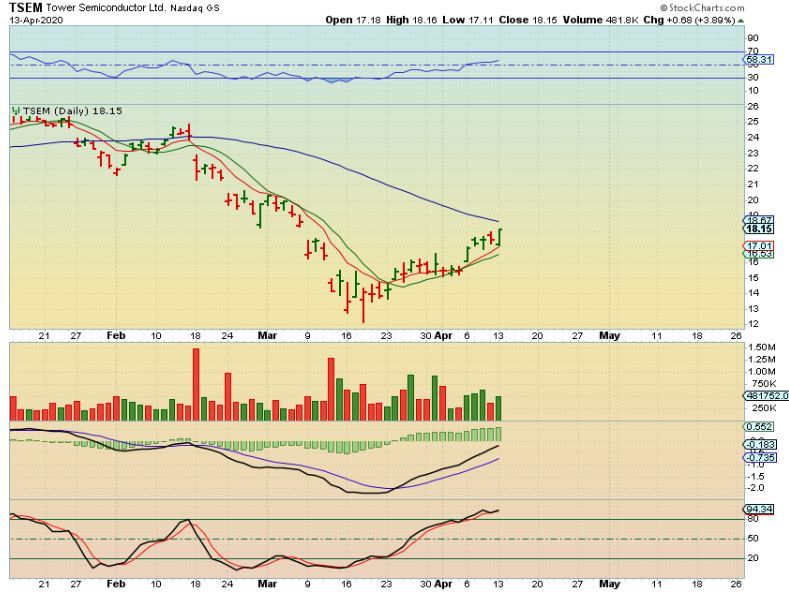Click the MACD line tag -0.183
This screenshot has height=597, width=789.
pos(760,445)
